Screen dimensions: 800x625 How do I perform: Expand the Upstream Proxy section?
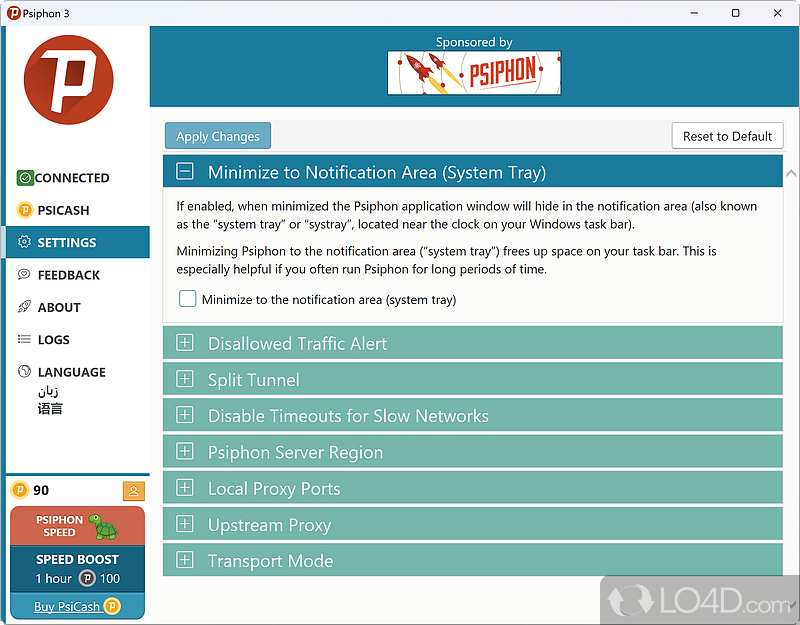click(x=472, y=524)
